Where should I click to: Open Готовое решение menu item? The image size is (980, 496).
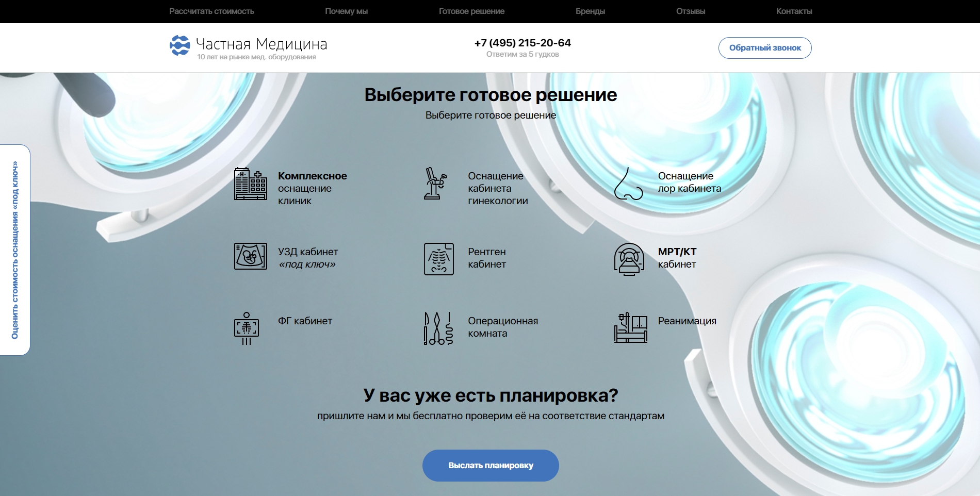tap(471, 11)
